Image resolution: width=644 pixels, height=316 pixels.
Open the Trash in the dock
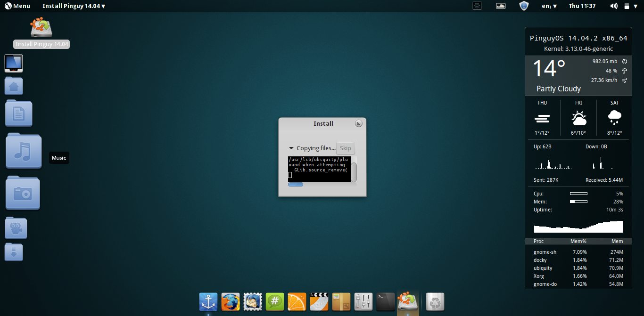pyautogui.click(x=435, y=301)
